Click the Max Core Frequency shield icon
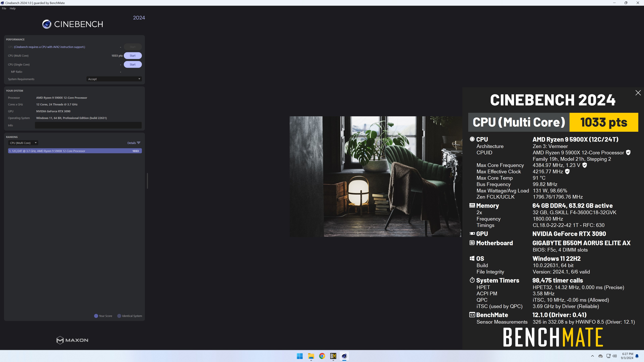 click(x=584, y=165)
